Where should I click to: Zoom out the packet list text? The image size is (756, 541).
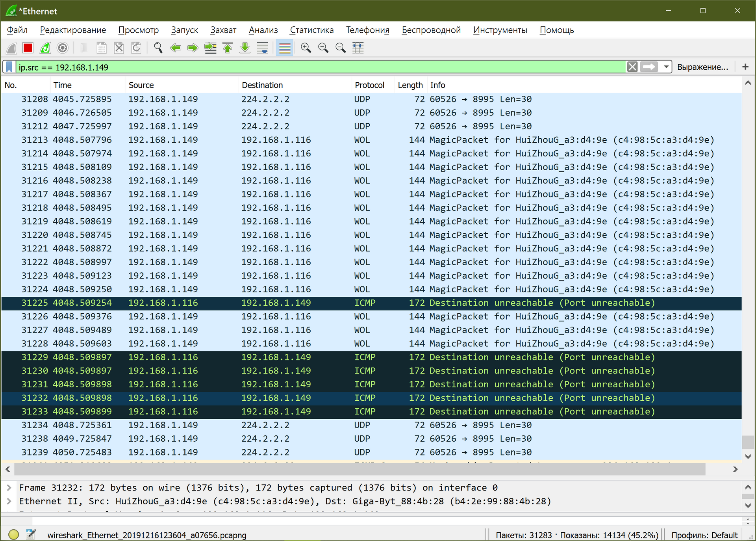[323, 48]
